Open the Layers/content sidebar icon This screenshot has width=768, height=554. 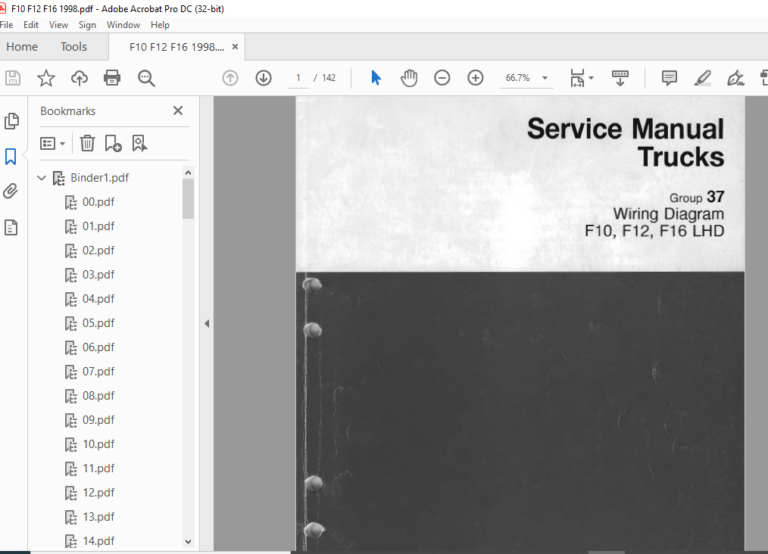[11, 227]
